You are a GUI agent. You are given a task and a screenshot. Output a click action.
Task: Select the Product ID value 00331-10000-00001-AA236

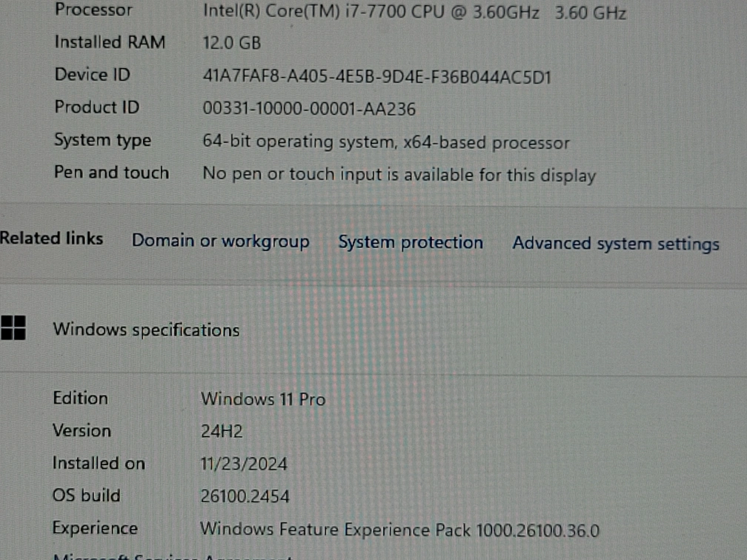309,109
